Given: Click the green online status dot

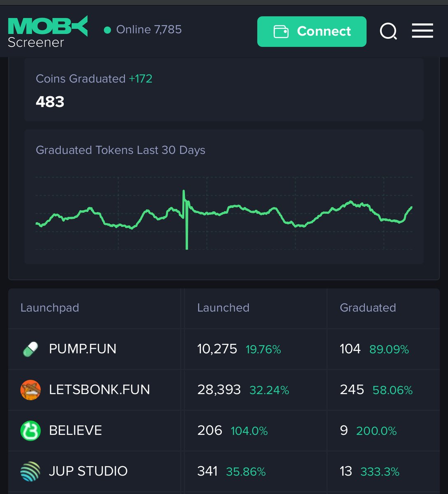Looking at the screenshot, I should click(107, 30).
